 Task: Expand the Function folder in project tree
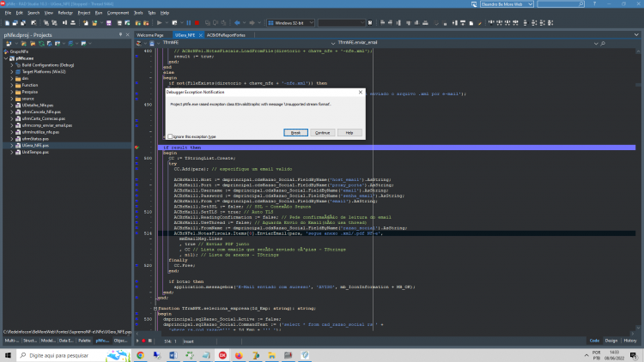click(x=12, y=85)
